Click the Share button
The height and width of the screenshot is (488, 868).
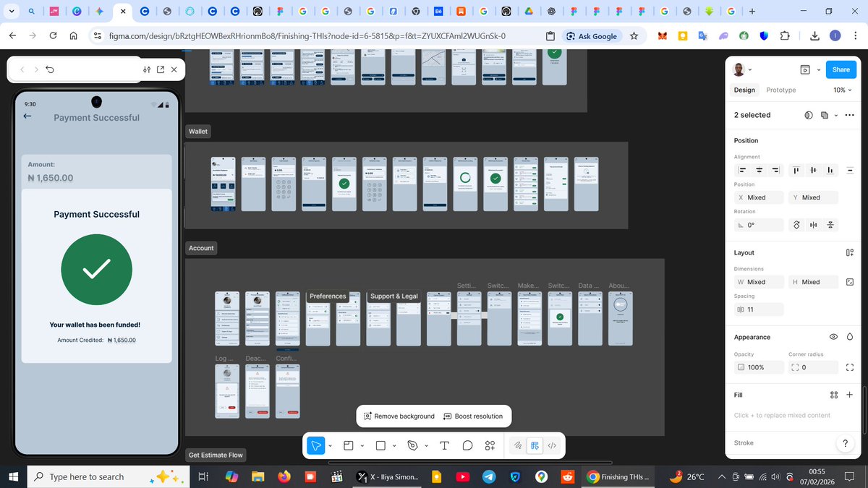841,69
